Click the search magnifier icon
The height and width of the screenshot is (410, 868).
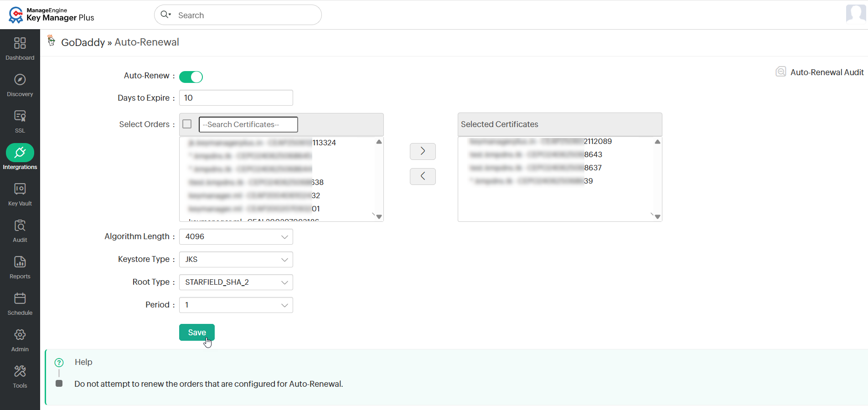click(165, 15)
